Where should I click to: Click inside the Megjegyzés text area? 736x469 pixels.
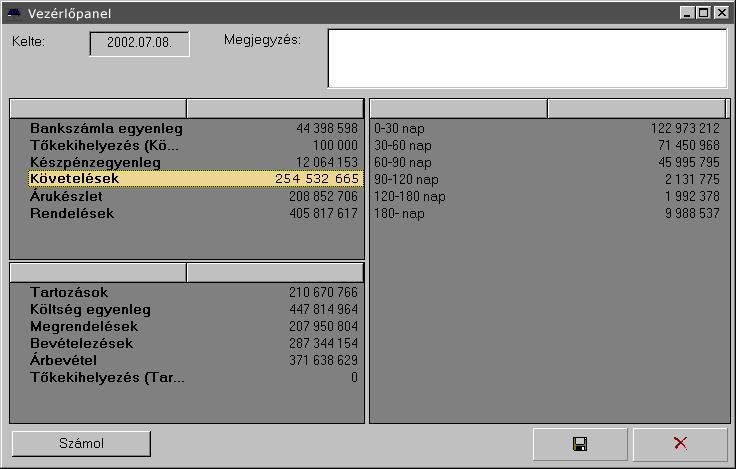click(528, 59)
